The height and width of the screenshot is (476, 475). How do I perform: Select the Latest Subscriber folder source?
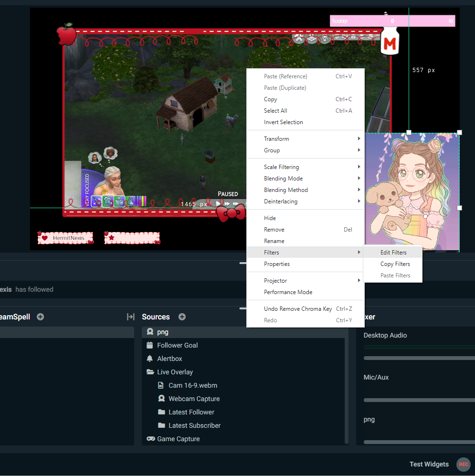pyautogui.click(x=194, y=425)
